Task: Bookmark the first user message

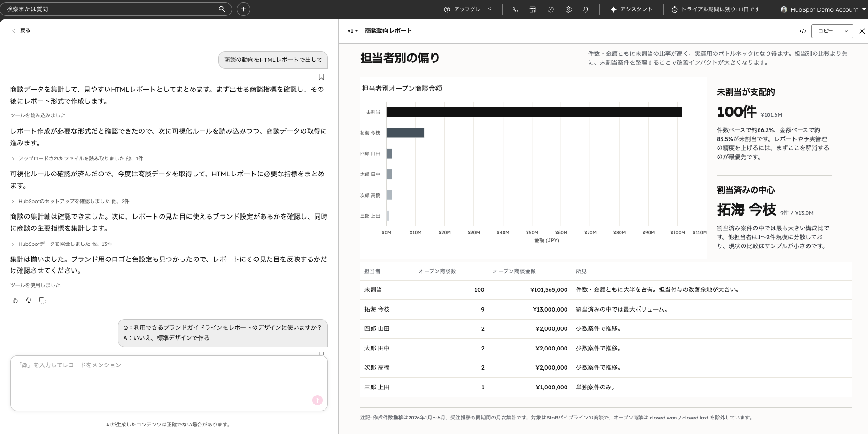Action: click(321, 77)
